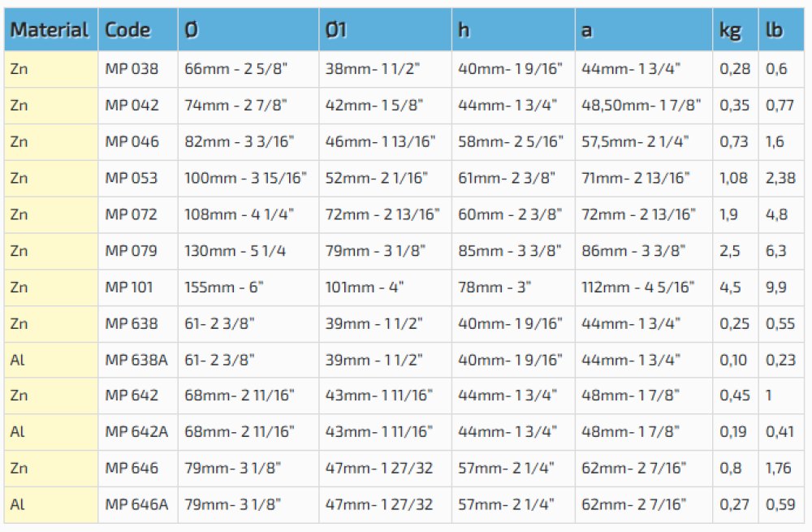This screenshot has height=532, width=812.
Task: Click code cell "MP 072"
Action: tap(131, 214)
